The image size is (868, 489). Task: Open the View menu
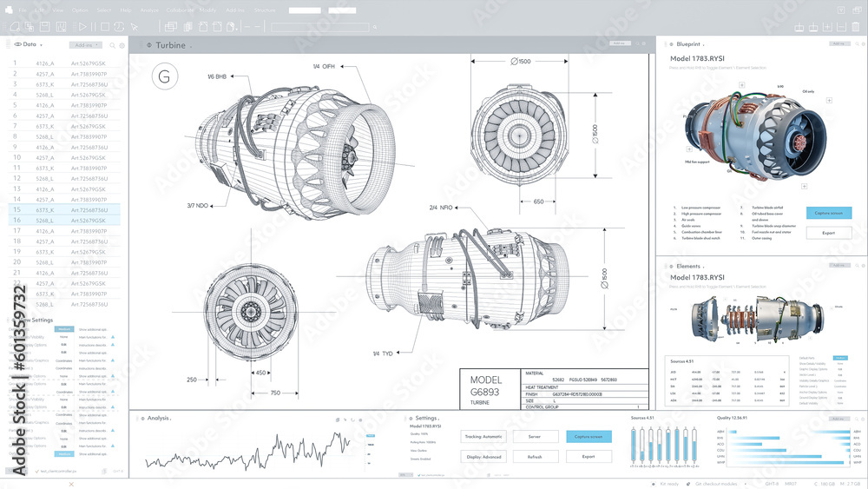click(x=57, y=10)
